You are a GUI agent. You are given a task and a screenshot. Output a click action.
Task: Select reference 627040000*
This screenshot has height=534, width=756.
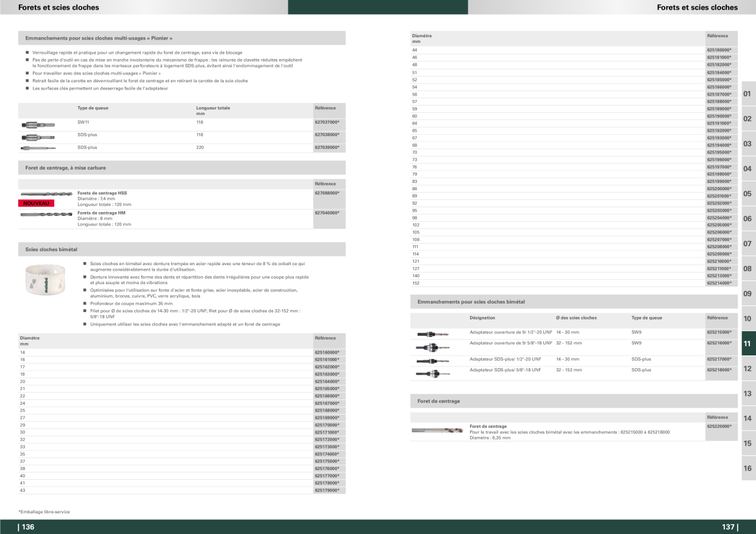tap(327, 213)
